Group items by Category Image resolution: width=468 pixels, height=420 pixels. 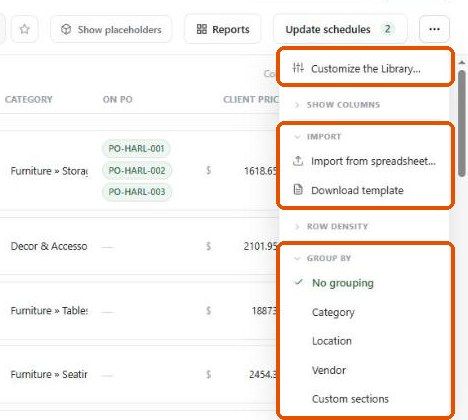click(333, 312)
